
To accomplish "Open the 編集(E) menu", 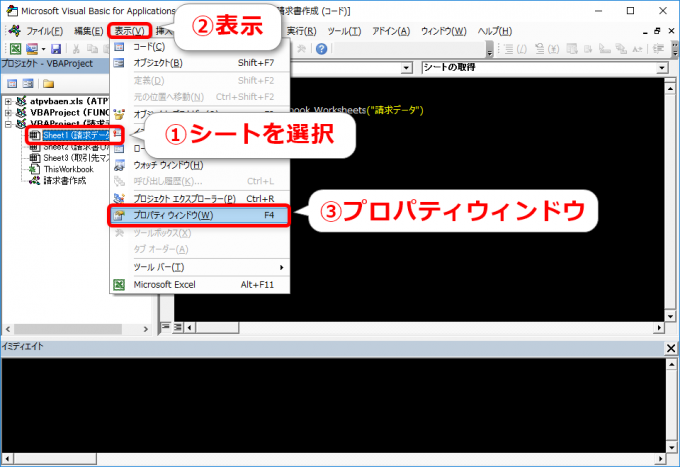I will pyautogui.click(x=88, y=31).
